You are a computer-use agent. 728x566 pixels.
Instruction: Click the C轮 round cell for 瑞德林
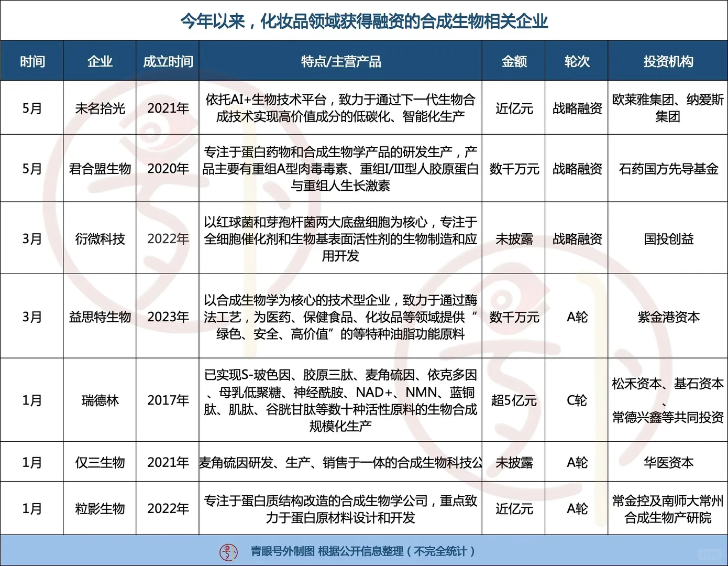[x=576, y=400]
